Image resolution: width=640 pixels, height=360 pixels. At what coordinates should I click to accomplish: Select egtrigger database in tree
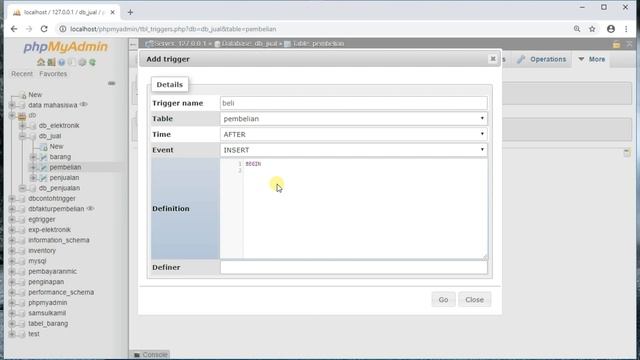42,219
